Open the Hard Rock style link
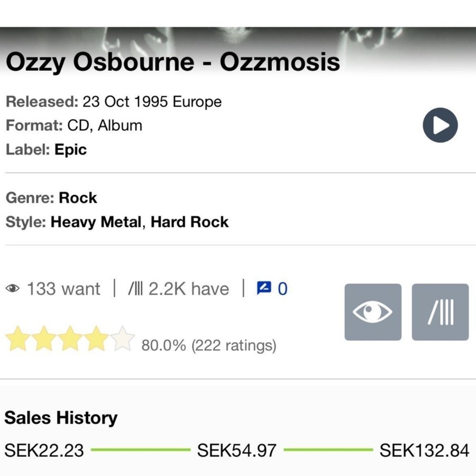The image size is (476, 476). (x=189, y=222)
